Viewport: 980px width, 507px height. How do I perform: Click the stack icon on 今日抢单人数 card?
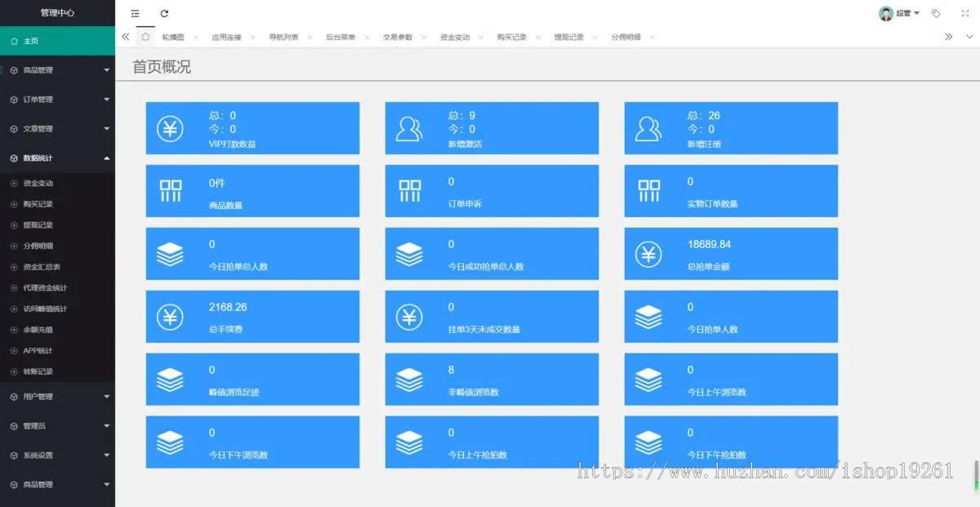648,317
